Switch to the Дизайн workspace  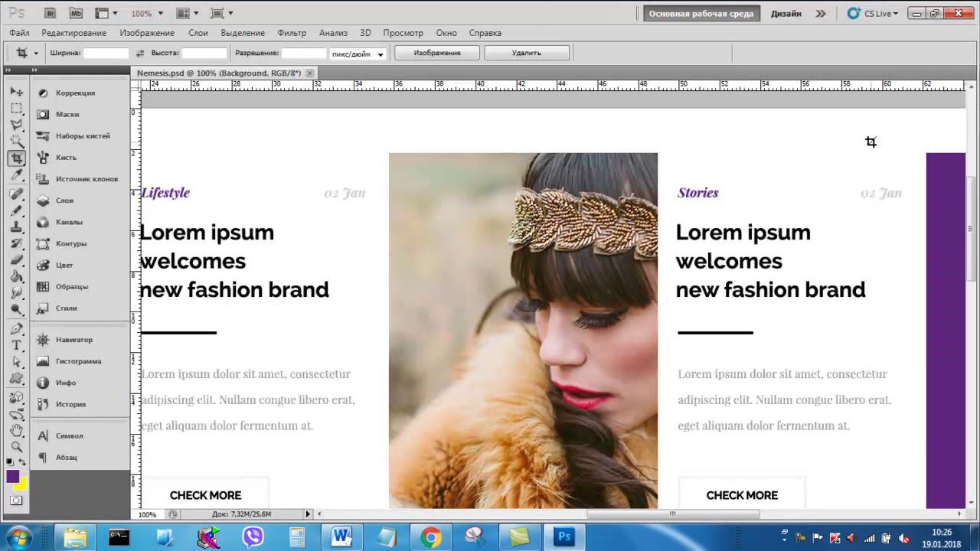pos(786,13)
